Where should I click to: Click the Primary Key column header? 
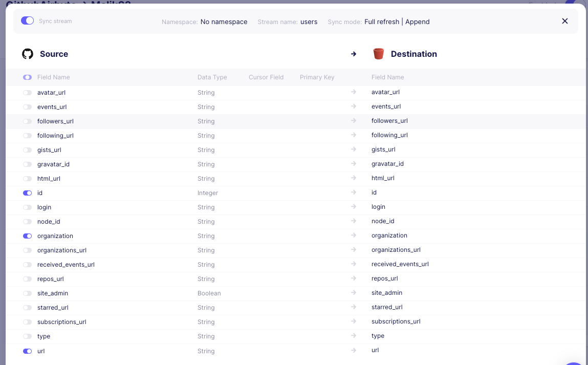tap(317, 77)
